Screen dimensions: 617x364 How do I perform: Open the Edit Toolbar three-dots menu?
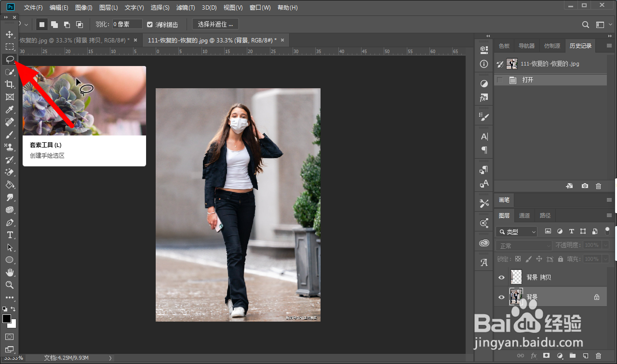pyautogui.click(x=9, y=297)
